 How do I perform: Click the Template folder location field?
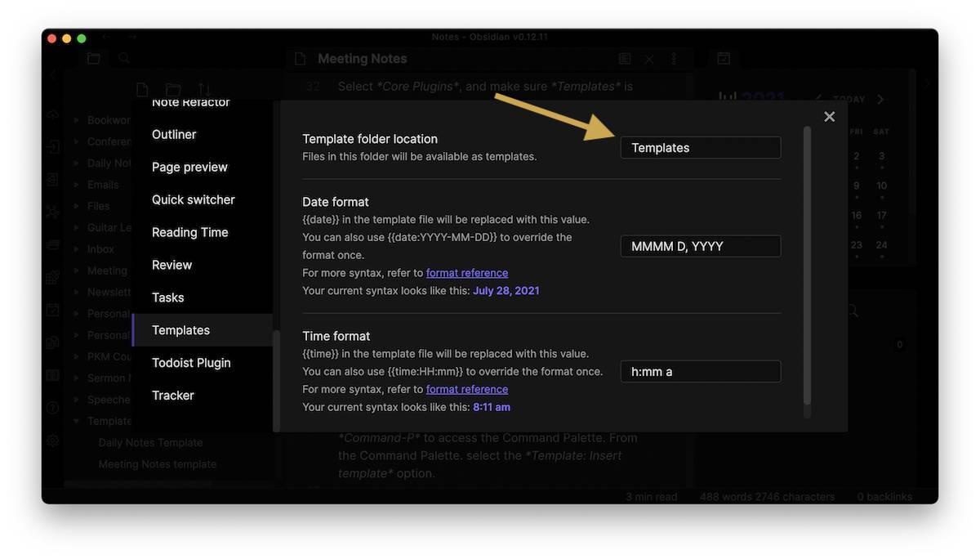[701, 148]
